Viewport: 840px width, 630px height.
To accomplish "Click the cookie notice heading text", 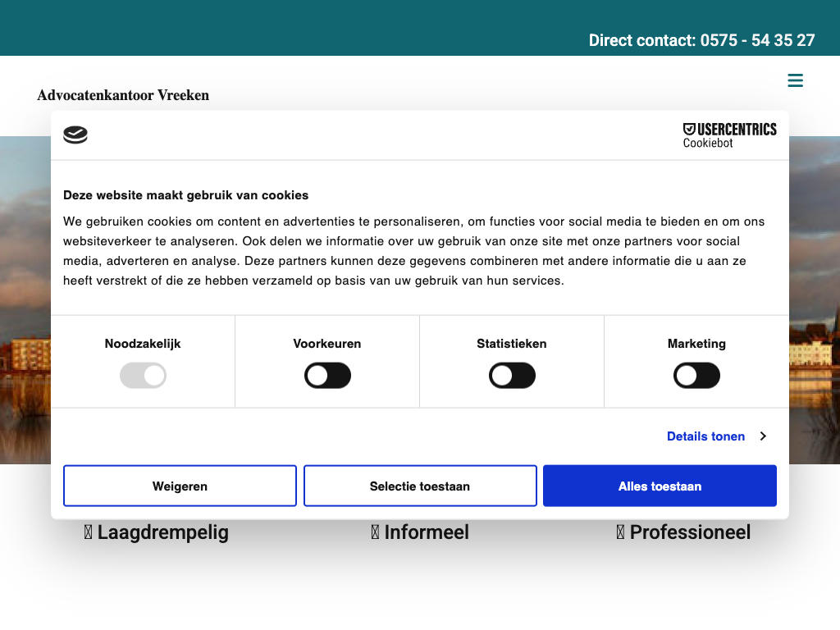I will click(186, 195).
